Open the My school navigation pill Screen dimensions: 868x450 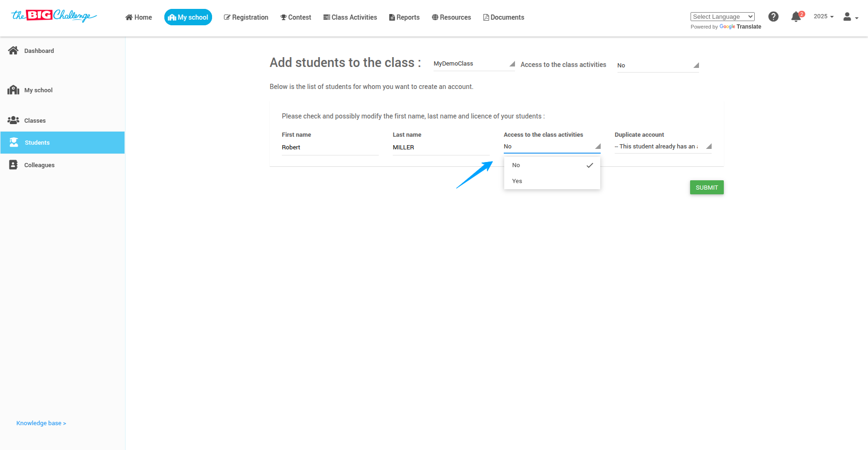pyautogui.click(x=188, y=17)
